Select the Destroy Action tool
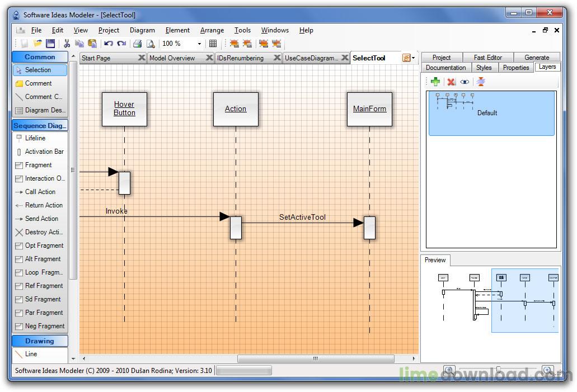 (x=40, y=232)
